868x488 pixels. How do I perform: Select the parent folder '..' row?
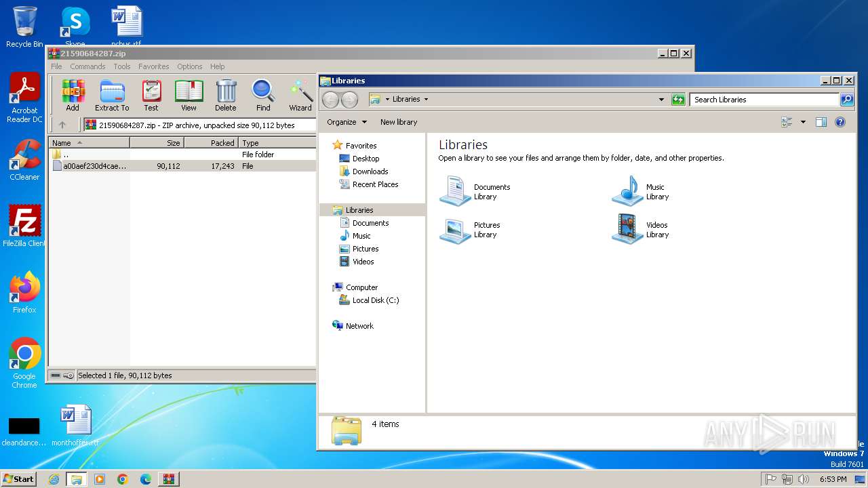(x=183, y=155)
